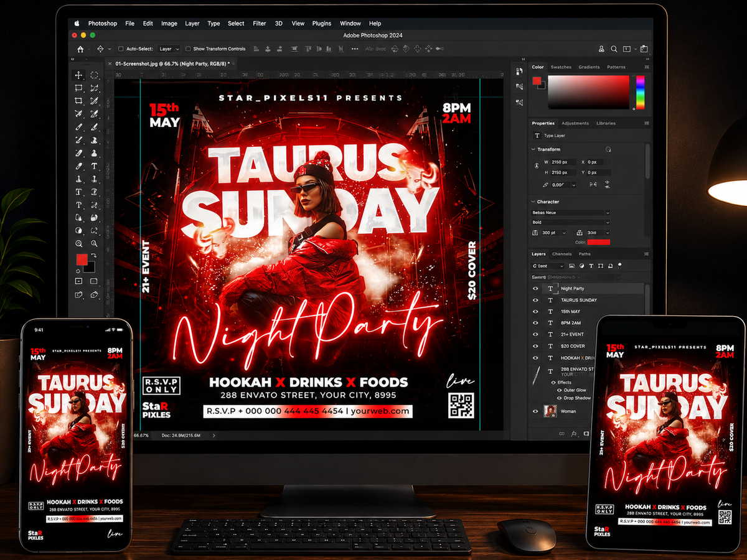Open the Layers panel options menu icon
747x560 pixels.
(x=647, y=254)
